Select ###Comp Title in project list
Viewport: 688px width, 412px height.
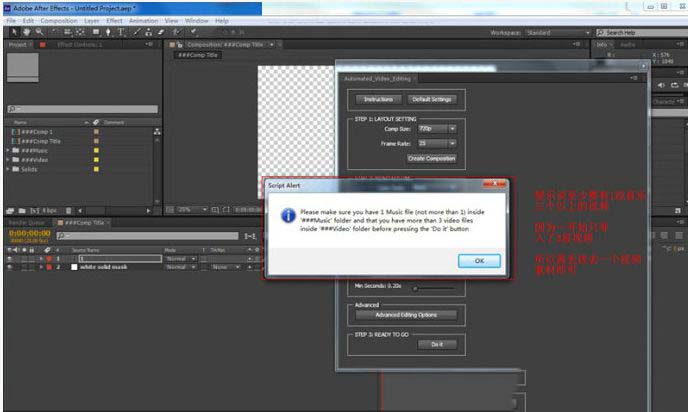40,141
